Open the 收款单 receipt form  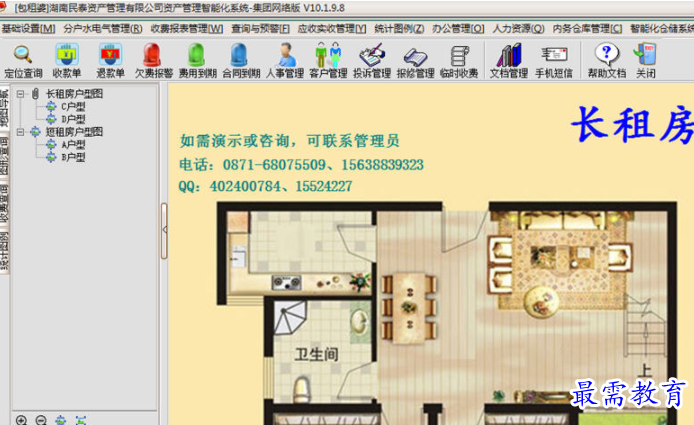coord(66,61)
